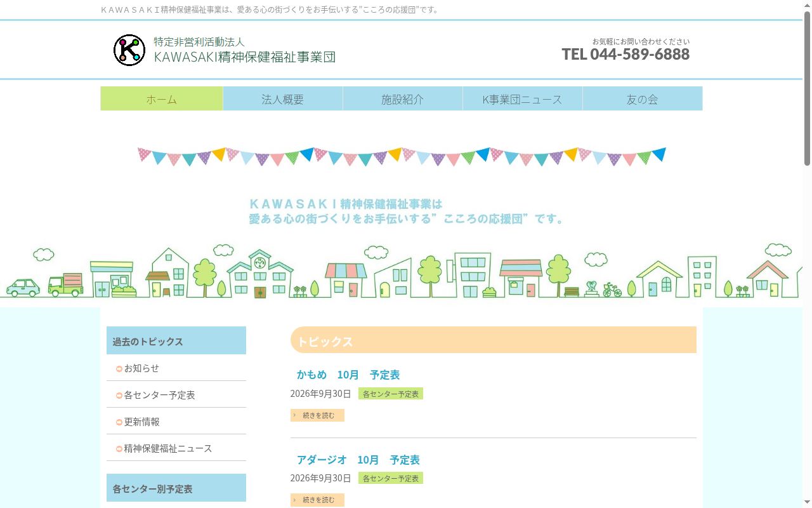The height and width of the screenshot is (508, 812).
Task: Click the date under かもめ article
Action: tap(320, 394)
